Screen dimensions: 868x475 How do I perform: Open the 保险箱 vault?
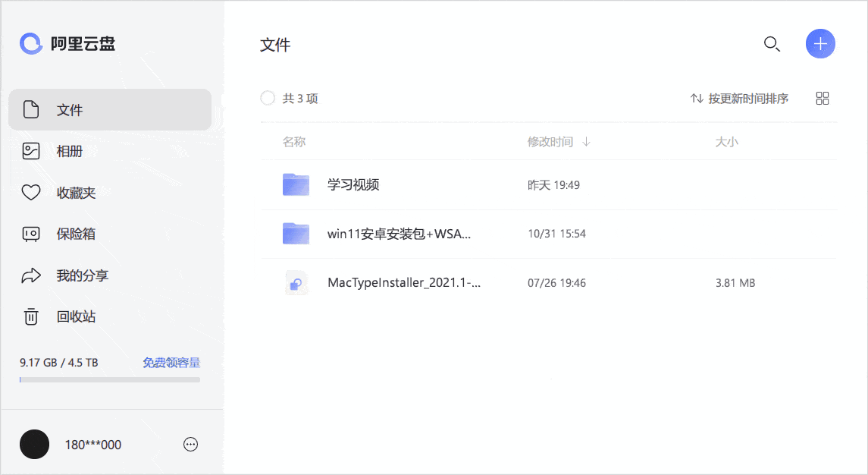76,234
